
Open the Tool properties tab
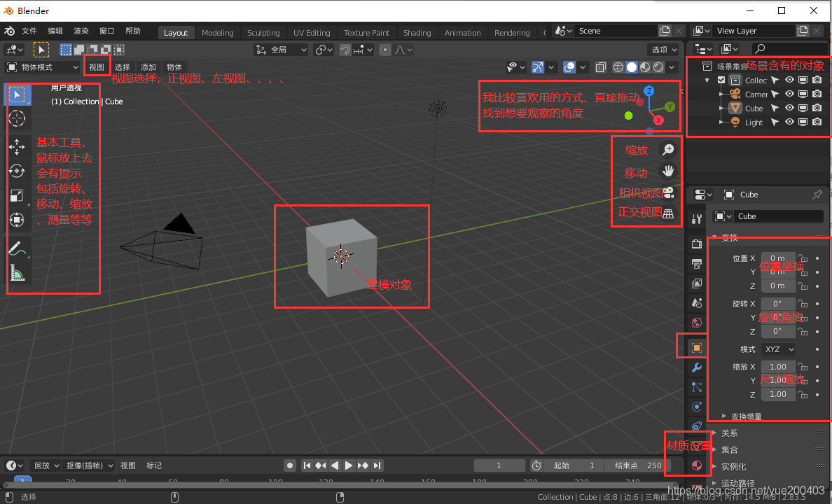[x=697, y=218]
